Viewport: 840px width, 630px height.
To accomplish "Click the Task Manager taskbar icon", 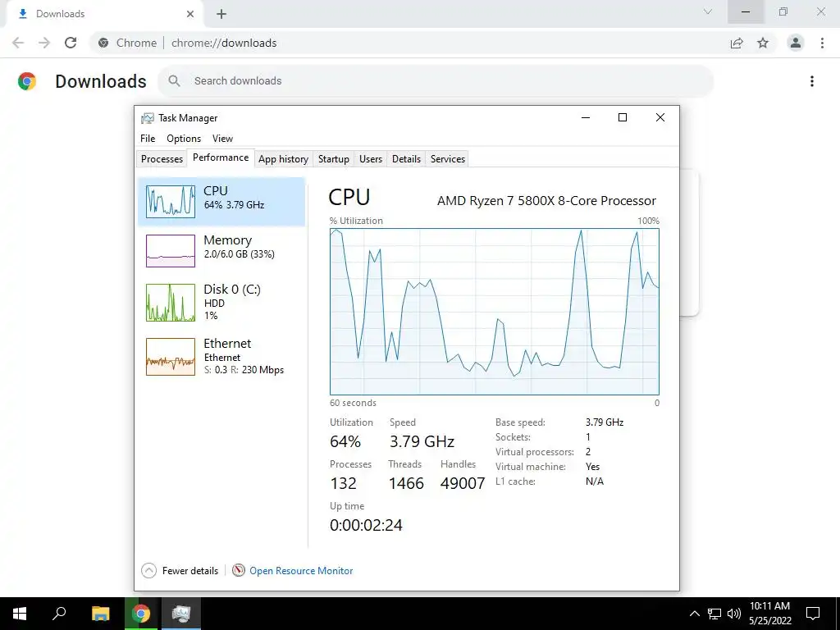I will [181, 614].
